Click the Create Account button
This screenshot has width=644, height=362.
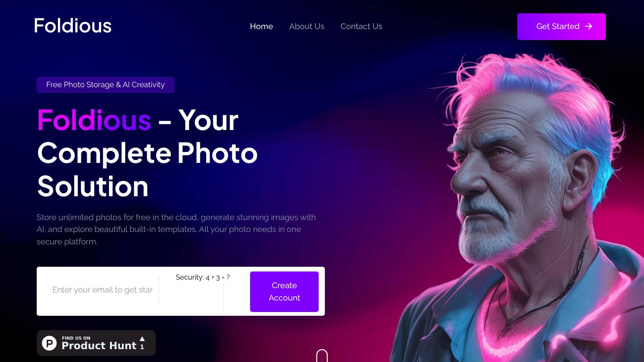pyautogui.click(x=284, y=292)
